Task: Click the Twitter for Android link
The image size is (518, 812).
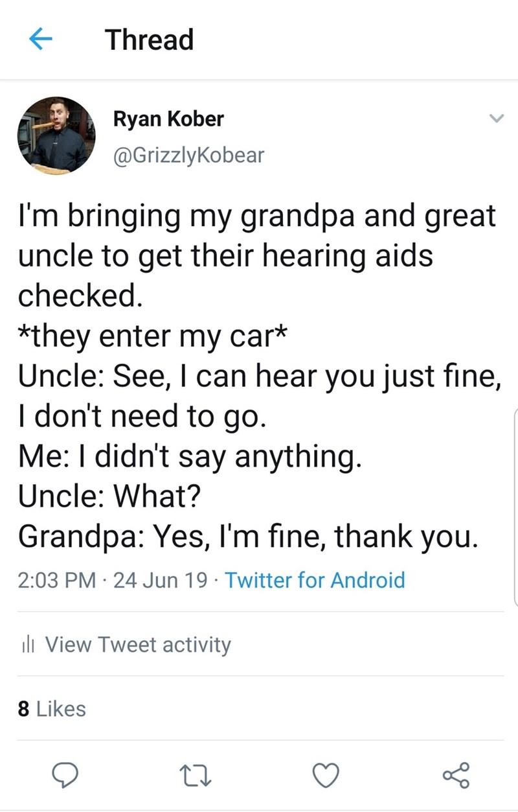Action: [315, 579]
